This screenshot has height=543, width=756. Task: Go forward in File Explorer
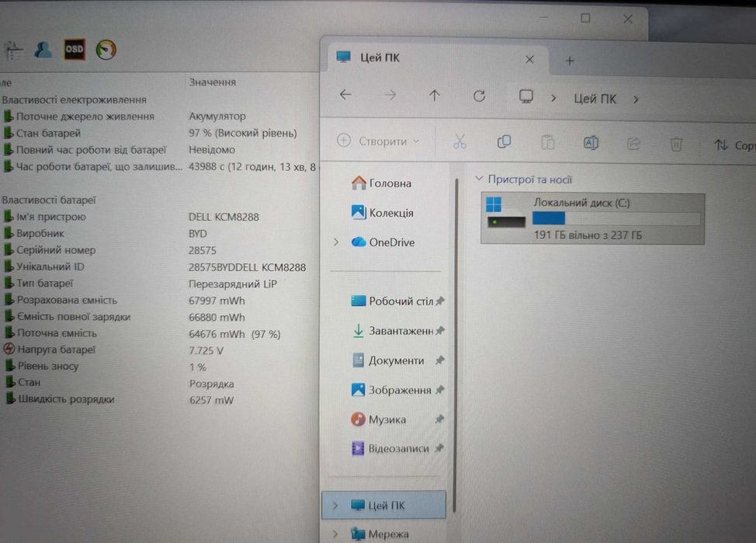pyautogui.click(x=390, y=96)
